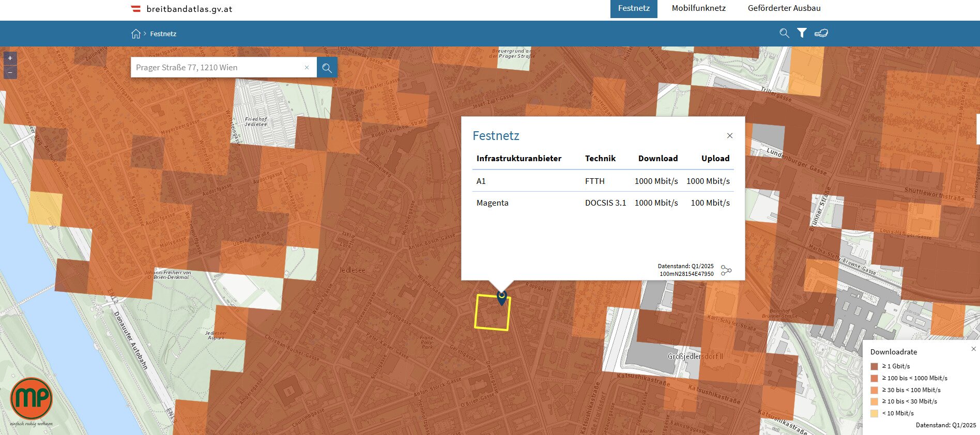
Task: Click the Großjedlersdorf II map label
Action: point(695,356)
